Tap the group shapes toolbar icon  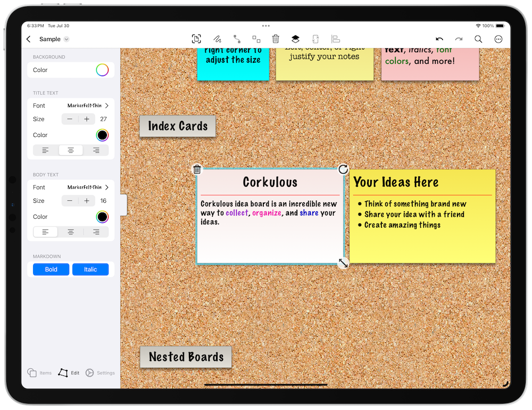pyautogui.click(x=256, y=39)
